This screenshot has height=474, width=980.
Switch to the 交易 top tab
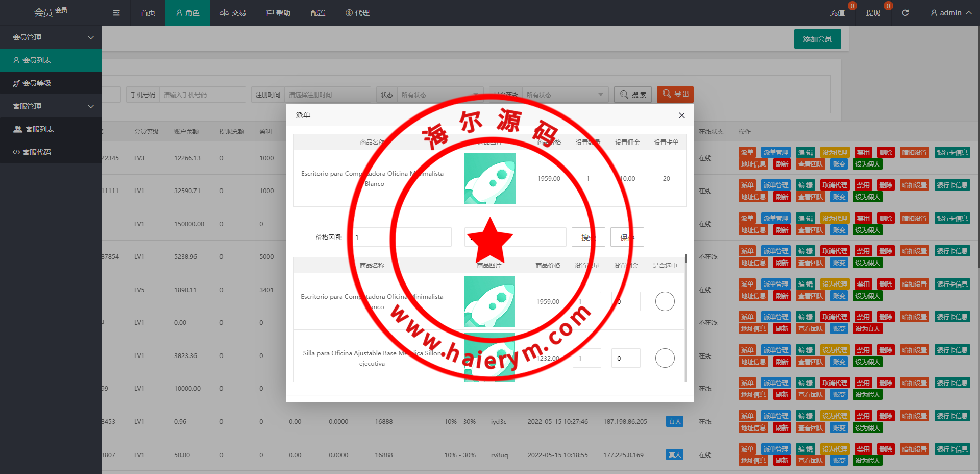233,13
